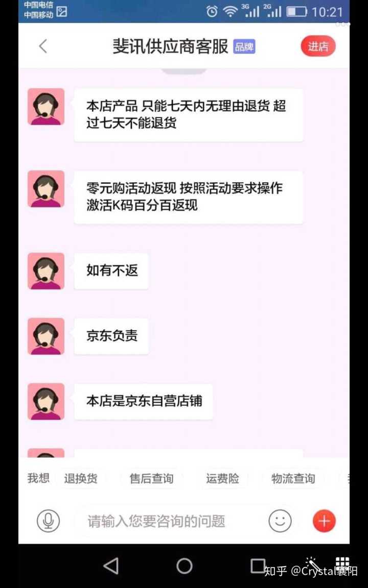Tap the 运费险 quick option
This screenshot has height=588, width=368.
click(222, 478)
